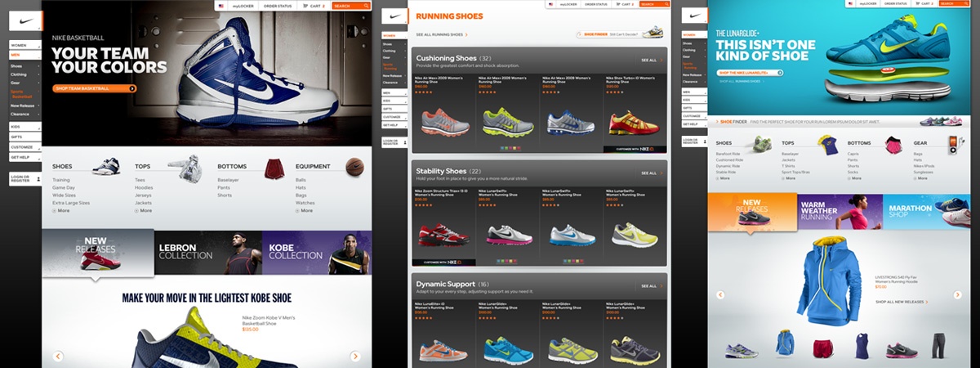980x368 pixels.
Task: Click the previous arrow on the Kobe shoe carousel
Action: point(58,356)
